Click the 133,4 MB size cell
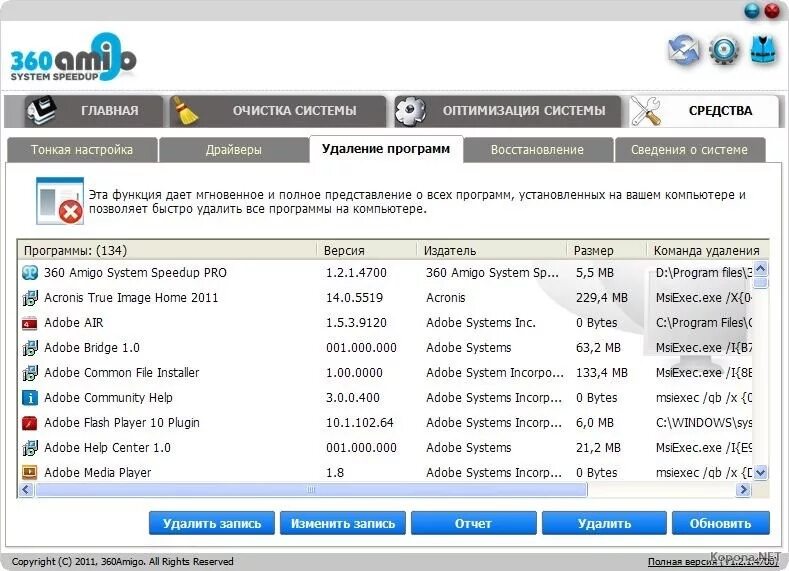 (x=602, y=373)
